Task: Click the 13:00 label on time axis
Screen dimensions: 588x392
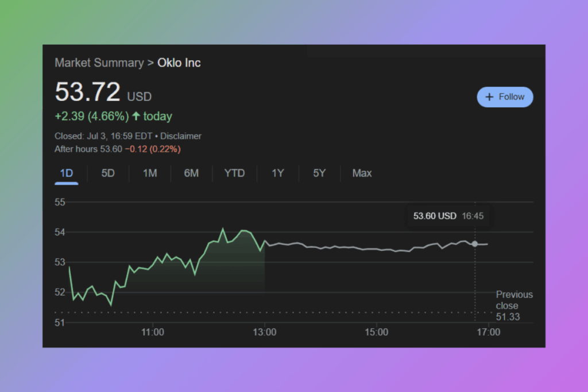Action: point(264,332)
